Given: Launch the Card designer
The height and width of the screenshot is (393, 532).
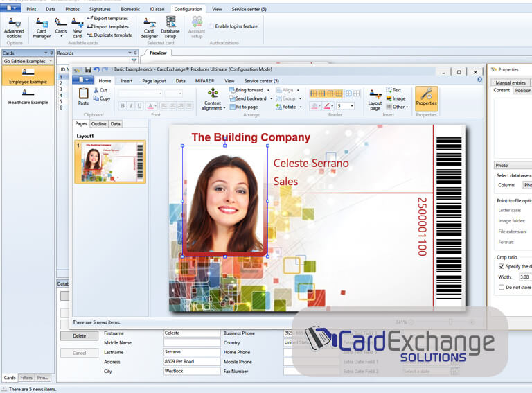Looking at the screenshot, I should 149,28.
